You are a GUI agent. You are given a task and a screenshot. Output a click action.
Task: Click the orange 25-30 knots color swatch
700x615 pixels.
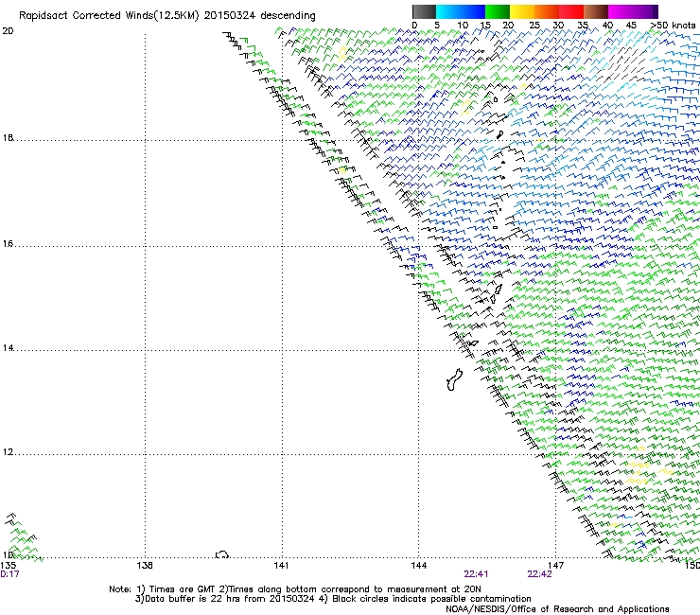click(x=547, y=11)
